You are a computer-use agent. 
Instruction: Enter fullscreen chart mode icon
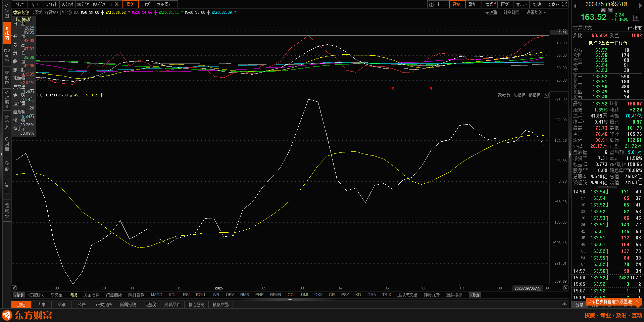point(565,4)
